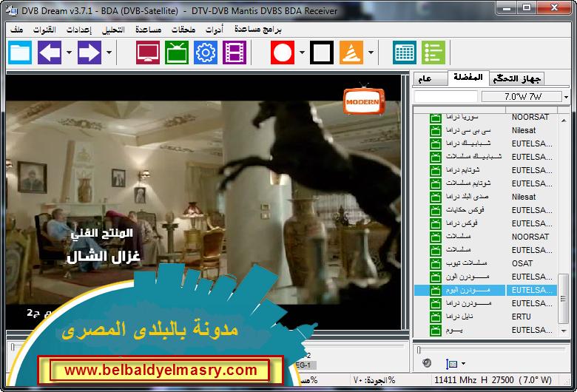577x392 pixels.
Task: Expand the previous-channel arrow dropdown
Action: click(69, 53)
